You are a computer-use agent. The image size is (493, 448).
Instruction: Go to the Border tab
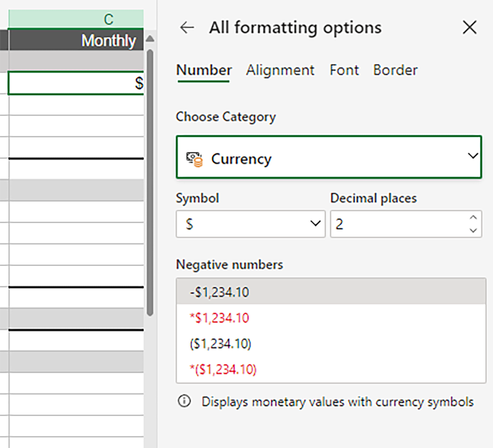point(395,70)
